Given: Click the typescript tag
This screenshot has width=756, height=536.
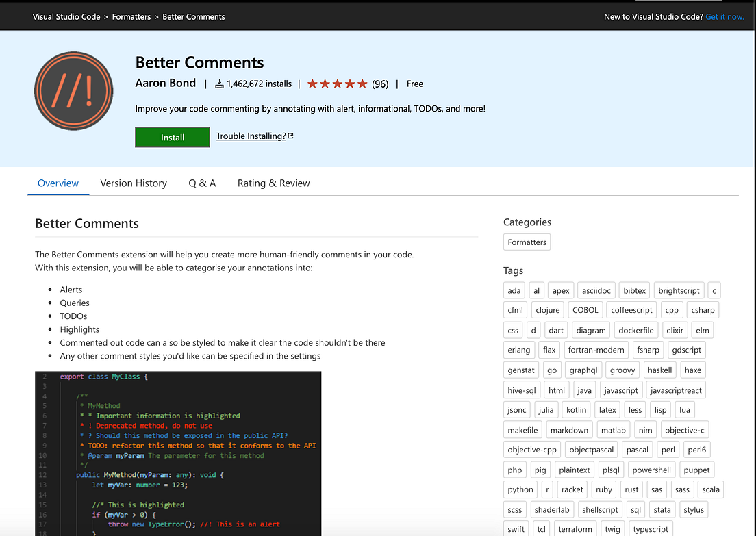Looking at the screenshot, I should coord(651,528).
